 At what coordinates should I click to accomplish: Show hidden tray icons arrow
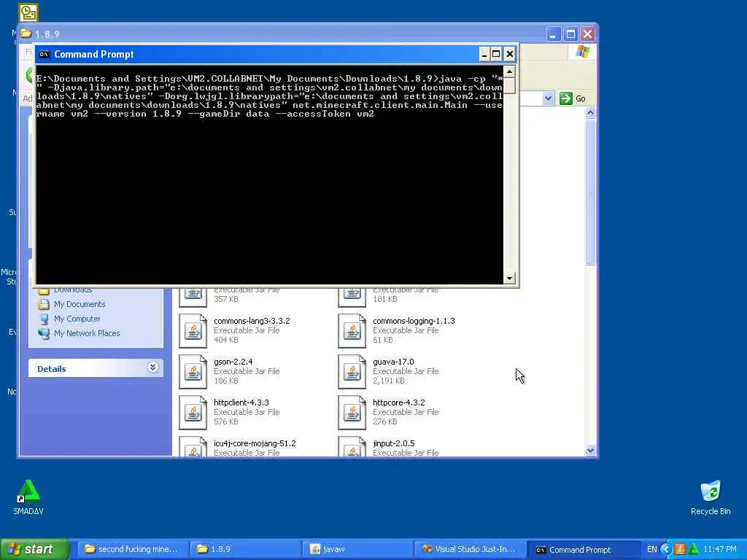[665, 549]
